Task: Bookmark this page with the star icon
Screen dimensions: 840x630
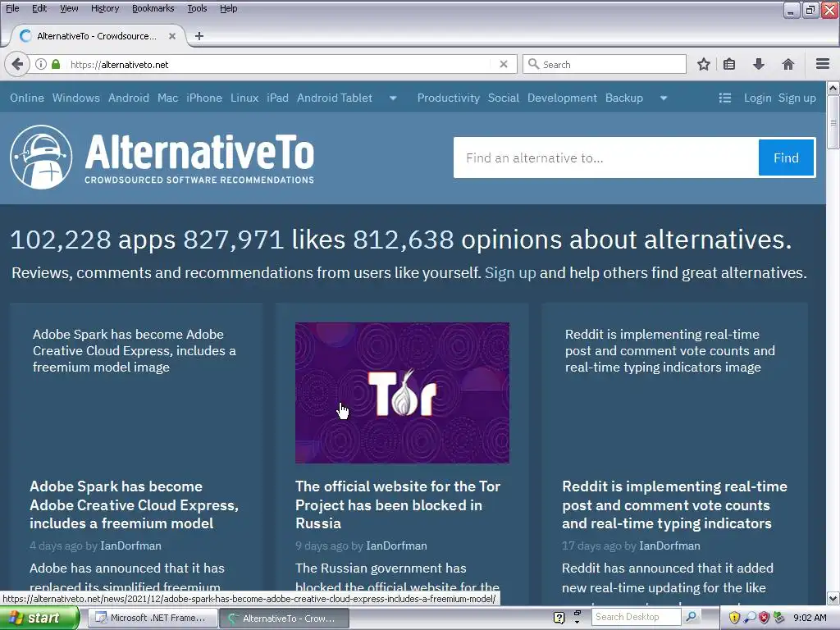Action: 703,64
